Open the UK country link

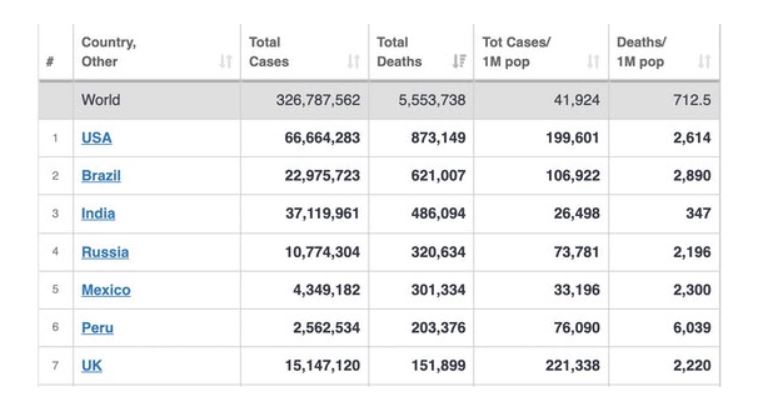pos(92,366)
